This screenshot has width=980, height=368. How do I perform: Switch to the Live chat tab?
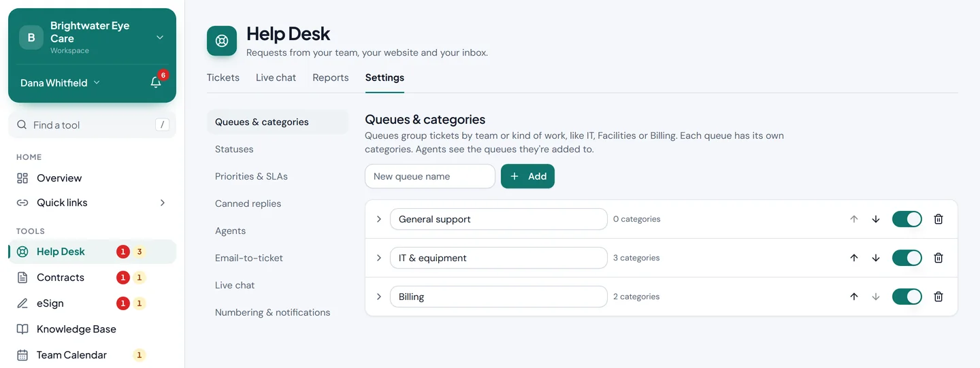coord(276,78)
